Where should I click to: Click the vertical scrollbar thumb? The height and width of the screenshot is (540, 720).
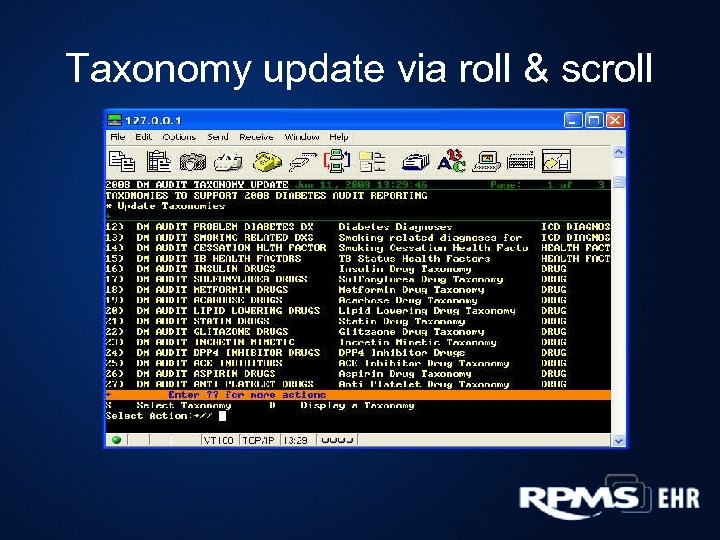619,182
